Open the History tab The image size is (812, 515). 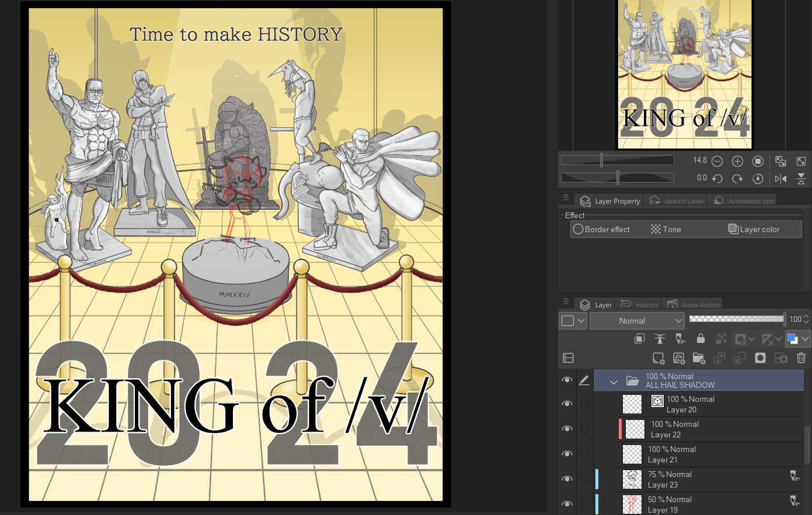tap(640, 305)
